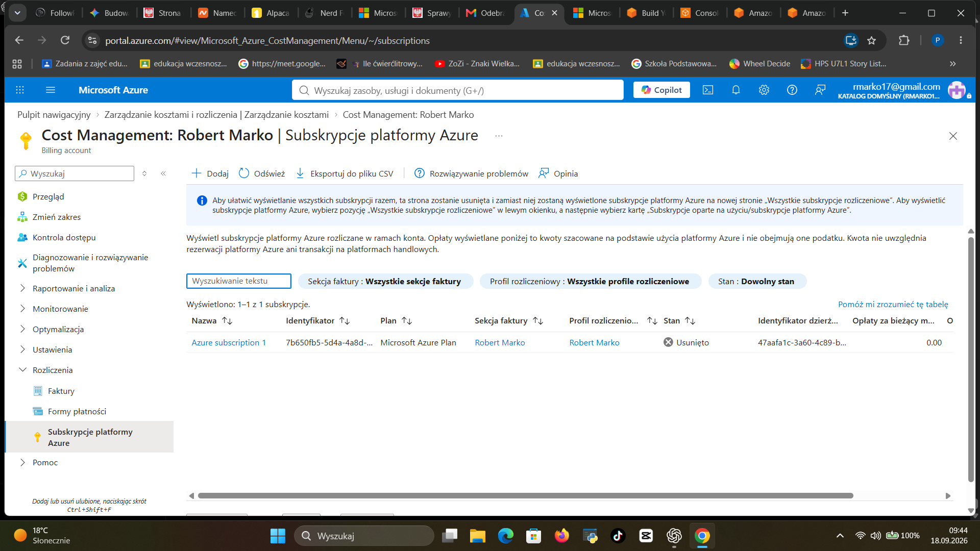Sort table by Nazwa column
The height and width of the screenshot is (551, 980).
[212, 321]
